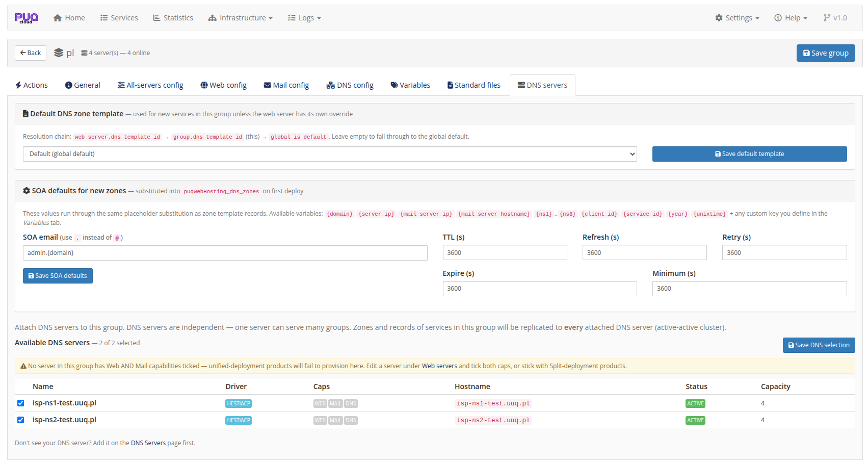Click the Refresh (s) input field
The image size is (868, 463).
pyautogui.click(x=645, y=253)
